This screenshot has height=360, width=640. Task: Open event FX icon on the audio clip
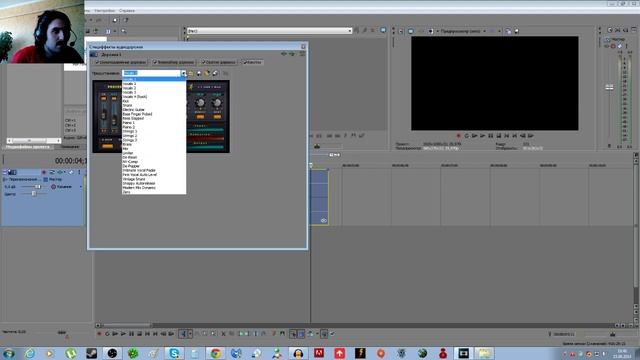pos(323,220)
